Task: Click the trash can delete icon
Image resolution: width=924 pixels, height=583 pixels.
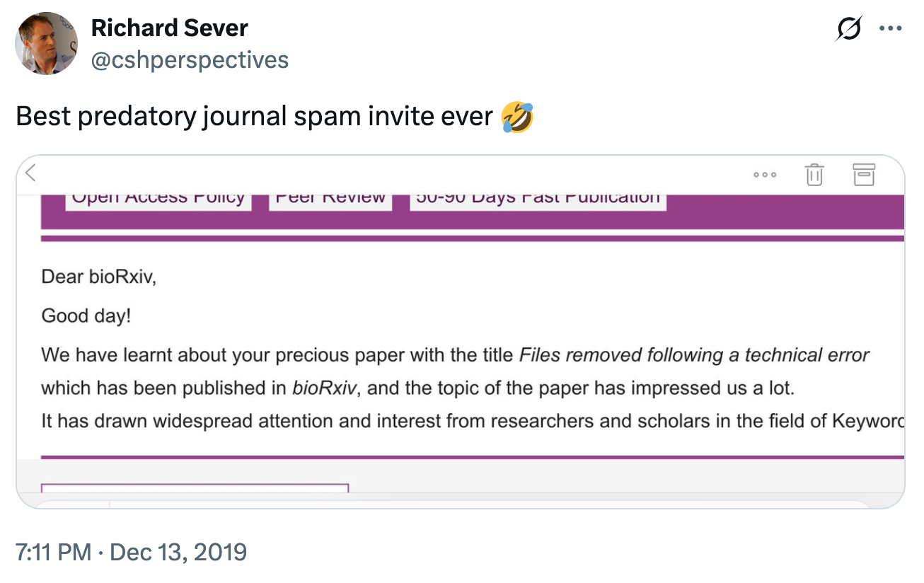Action: coord(814,173)
